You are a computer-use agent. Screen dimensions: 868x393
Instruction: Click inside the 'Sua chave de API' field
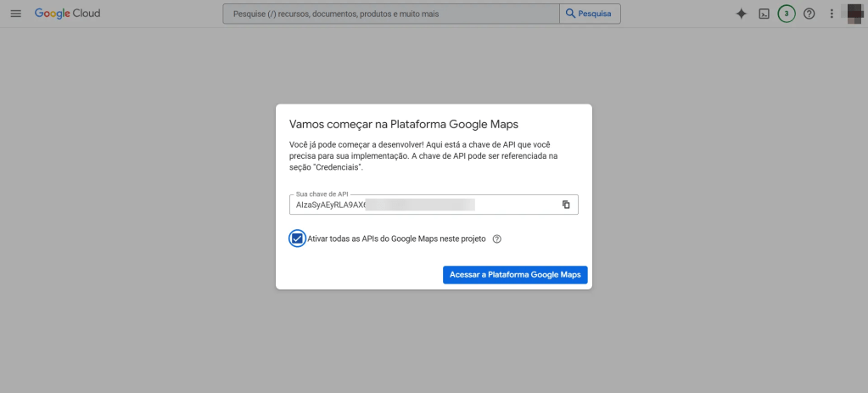click(424, 205)
